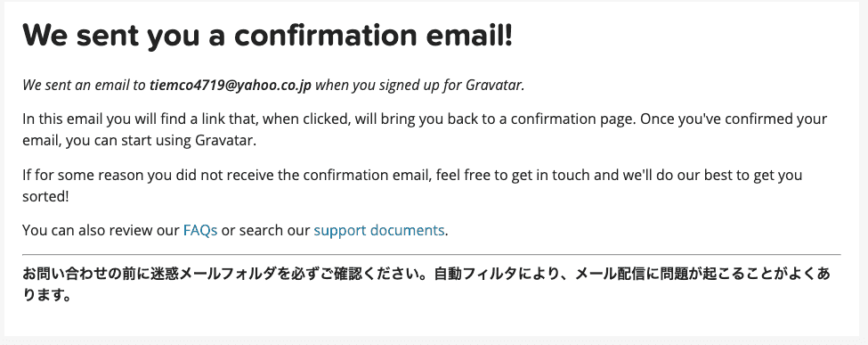Image resolution: width=868 pixels, height=345 pixels.
Task: Click the 'or search our' text
Action: click(x=265, y=230)
